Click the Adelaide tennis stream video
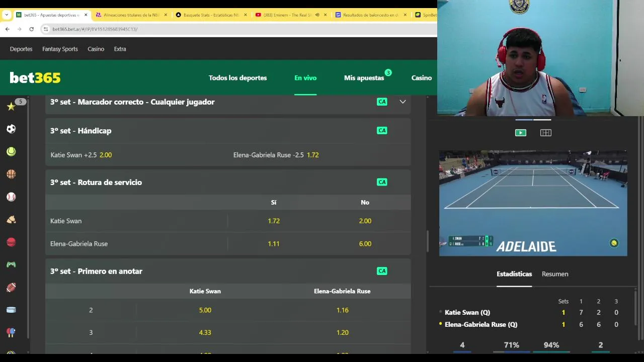Screen dimensions: 644x362 (533, 203)
